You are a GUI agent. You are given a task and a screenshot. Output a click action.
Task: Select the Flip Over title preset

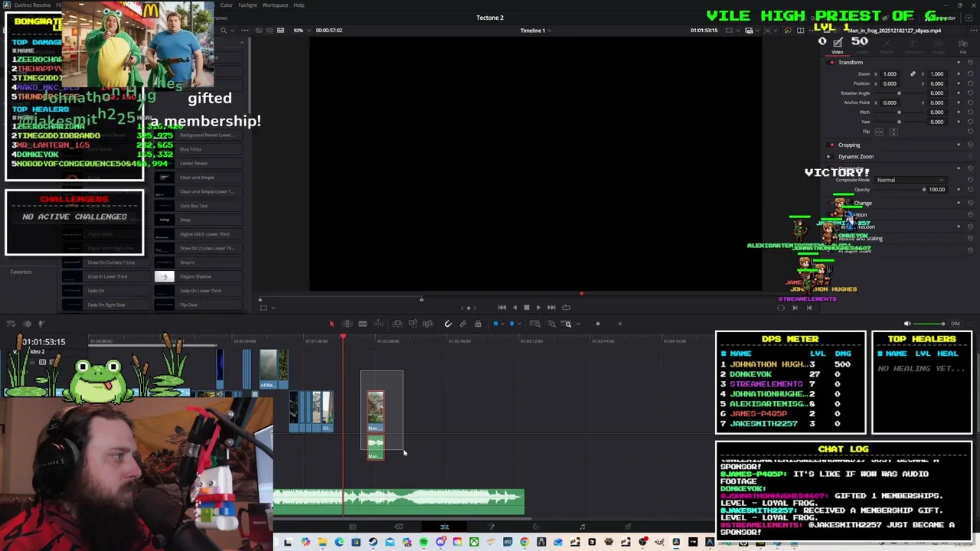pos(198,305)
